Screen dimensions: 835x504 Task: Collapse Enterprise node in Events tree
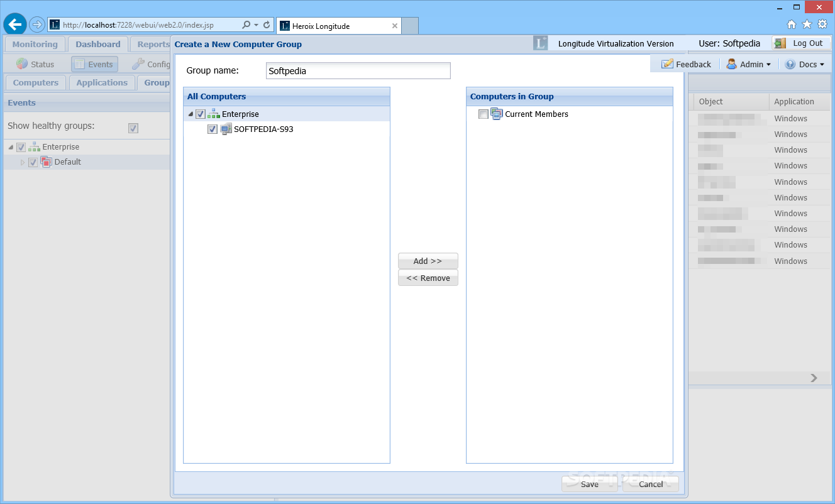11,147
